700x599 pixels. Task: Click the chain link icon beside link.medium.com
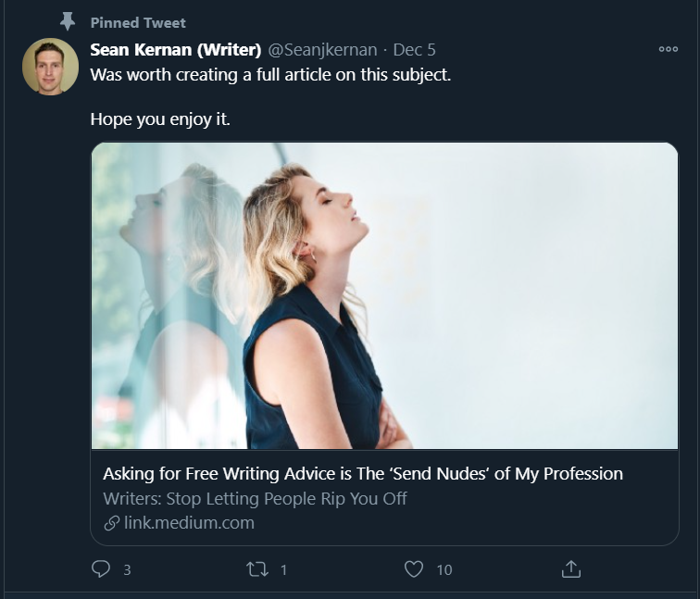(110, 523)
